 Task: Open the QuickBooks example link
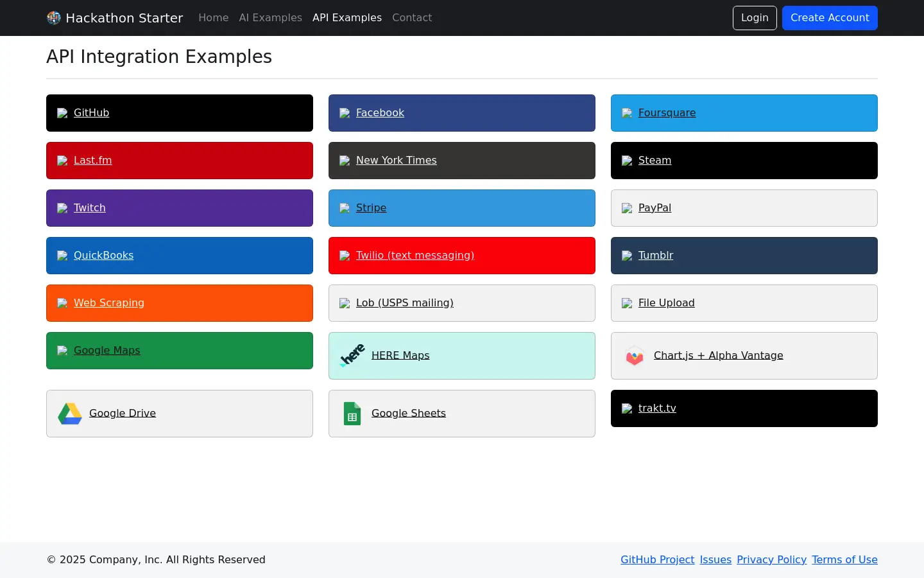(103, 256)
